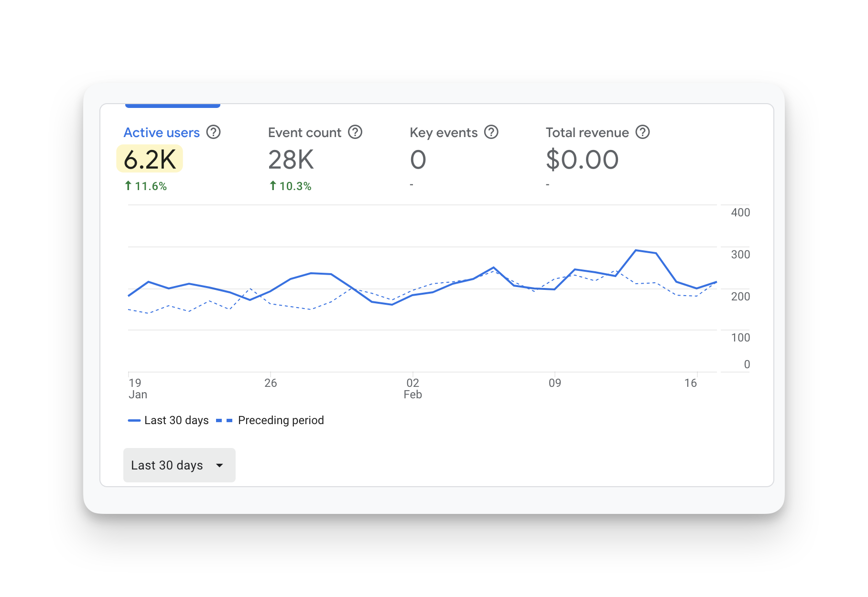868x597 pixels.
Task: Click the green up arrow beside 10.3%
Action: pyautogui.click(x=273, y=186)
